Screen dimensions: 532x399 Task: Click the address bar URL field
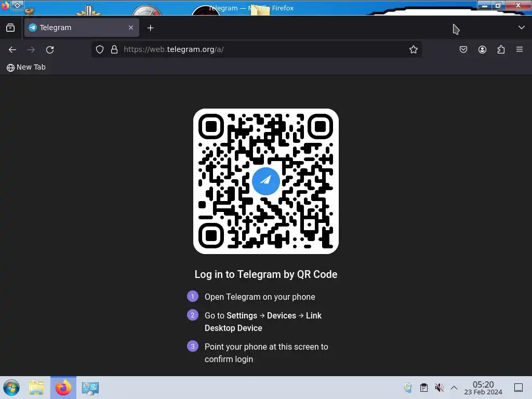point(256,49)
